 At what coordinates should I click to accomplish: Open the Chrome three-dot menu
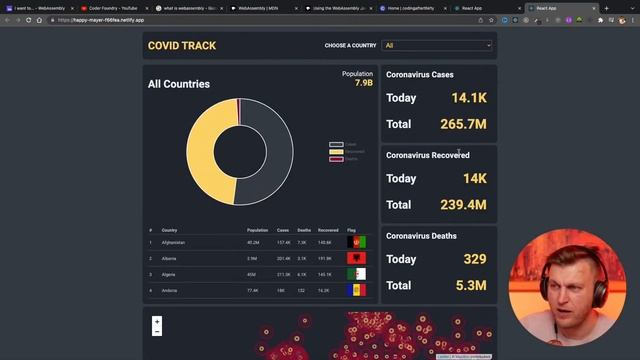[x=634, y=20]
